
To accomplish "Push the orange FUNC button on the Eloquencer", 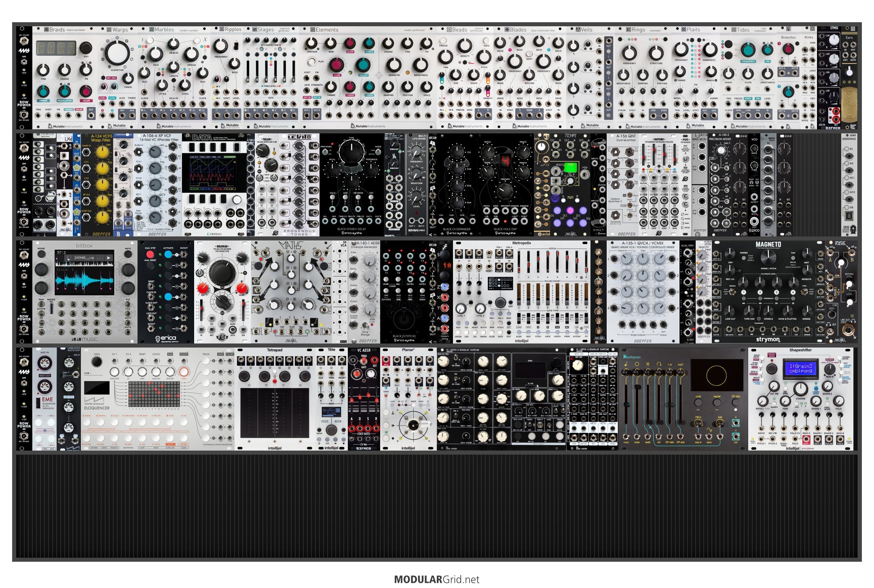I will tap(184, 372).
